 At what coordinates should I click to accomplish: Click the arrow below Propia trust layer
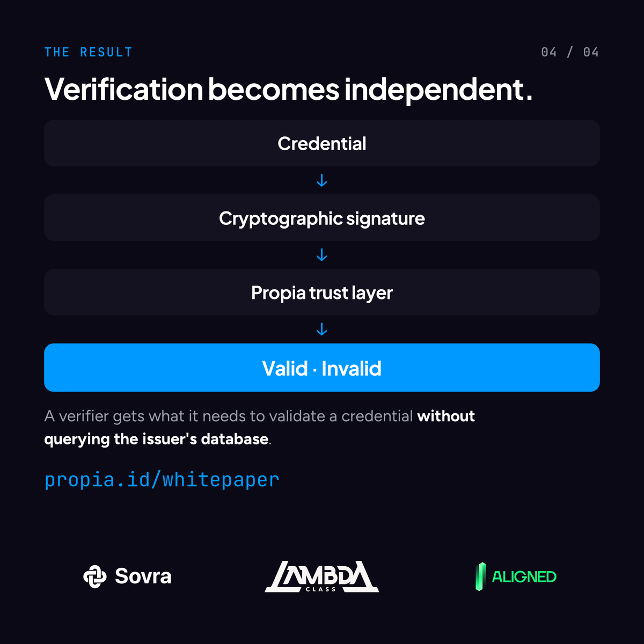322,329
